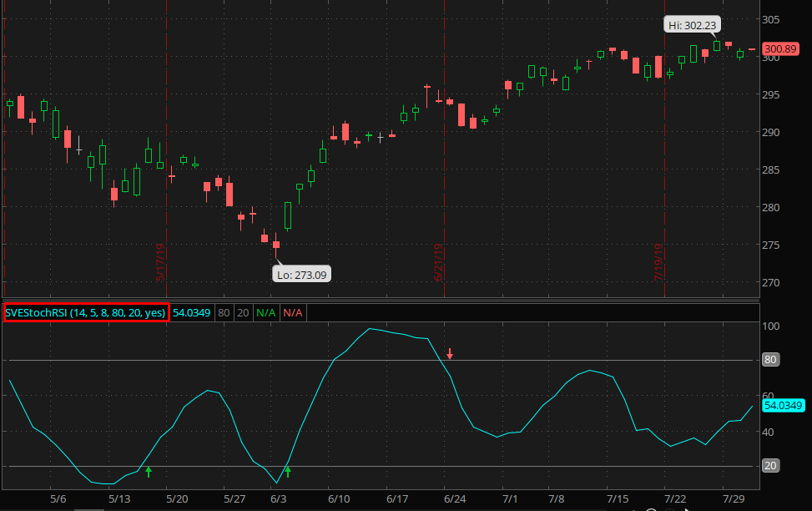Click the green N/A value in study header
The width and height of the screenshot is (812, 511).
pos(265,313)
